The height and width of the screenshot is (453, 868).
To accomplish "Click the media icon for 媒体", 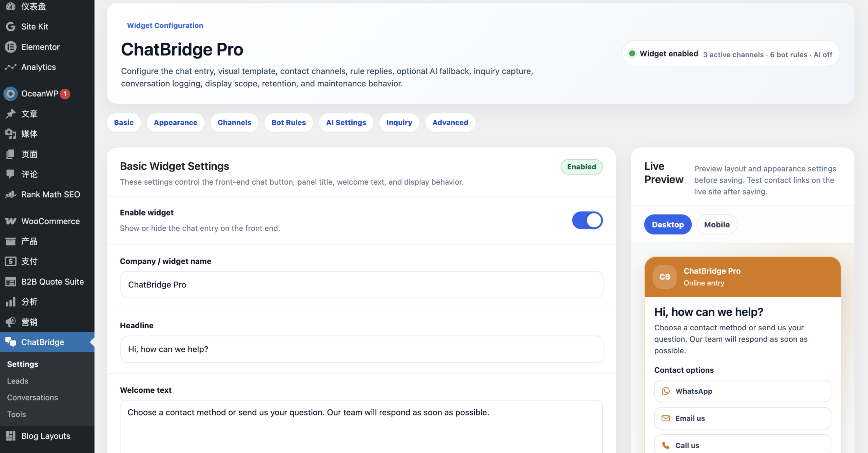I will point(11,134).
